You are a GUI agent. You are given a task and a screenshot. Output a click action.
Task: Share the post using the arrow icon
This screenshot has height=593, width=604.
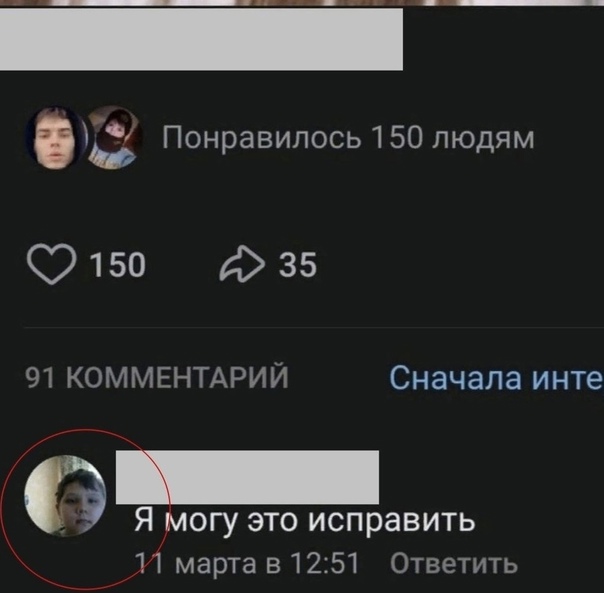click(242, 264)
